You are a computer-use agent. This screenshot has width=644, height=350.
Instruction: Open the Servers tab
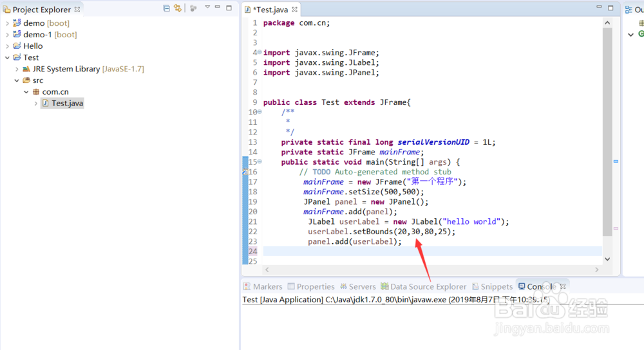point(357,286)
